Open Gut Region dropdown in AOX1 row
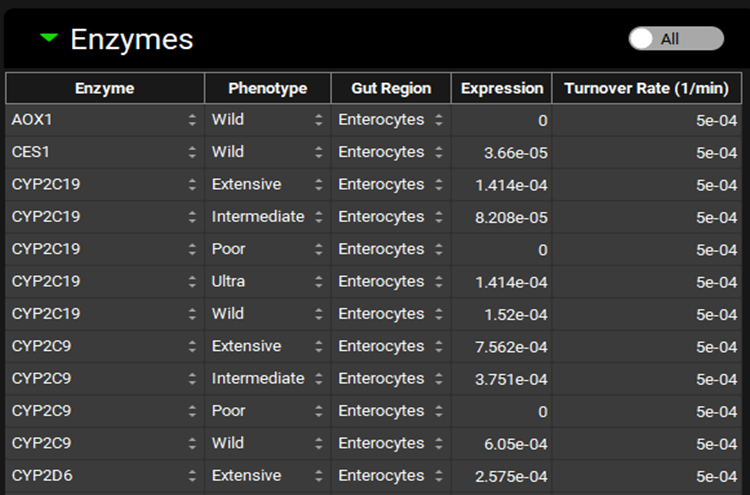 tap(439, 120)
